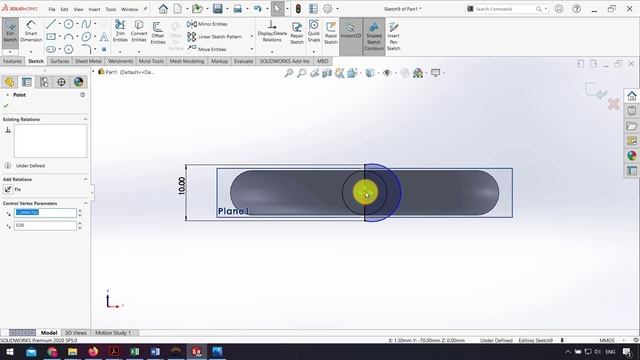Switch to the Features tab

(x=12, y=61)
